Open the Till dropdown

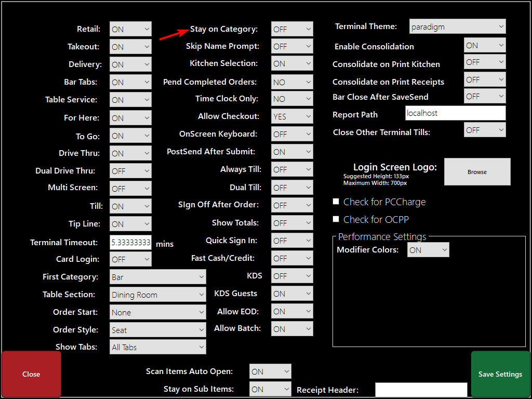pos(130,206)
